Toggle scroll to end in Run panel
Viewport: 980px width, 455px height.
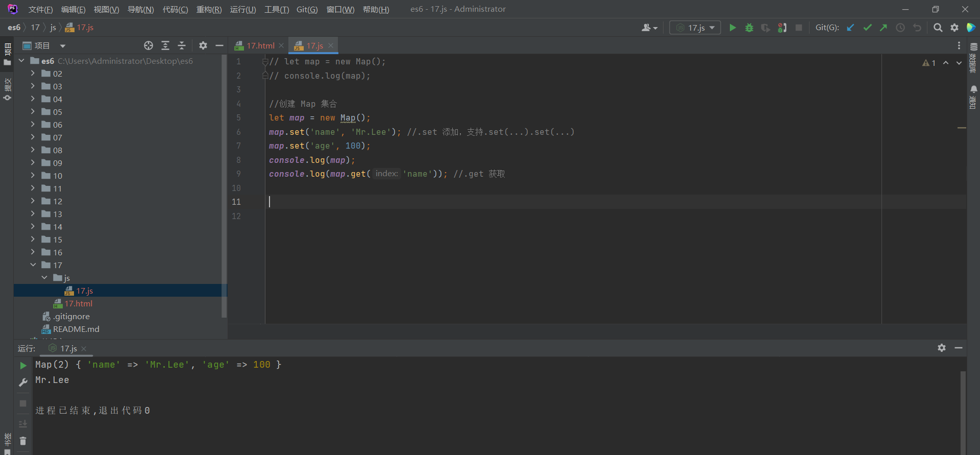(x=23, y=424)
